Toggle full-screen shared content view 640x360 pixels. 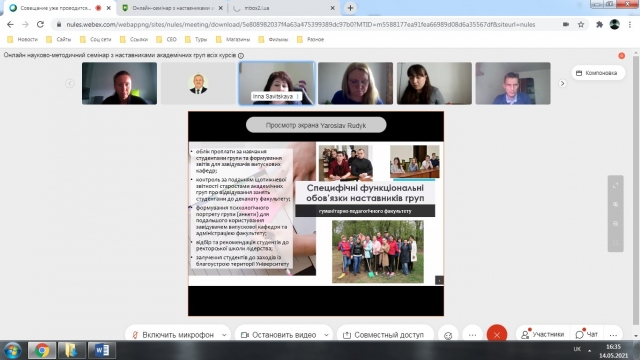click(x=616, y=185)
